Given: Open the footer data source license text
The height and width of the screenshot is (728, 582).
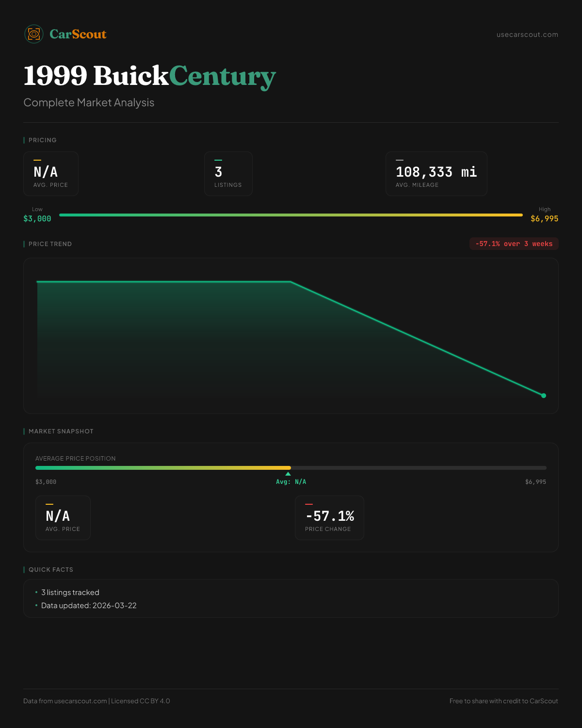Looking at the screenshot, I should pos(97,701).
